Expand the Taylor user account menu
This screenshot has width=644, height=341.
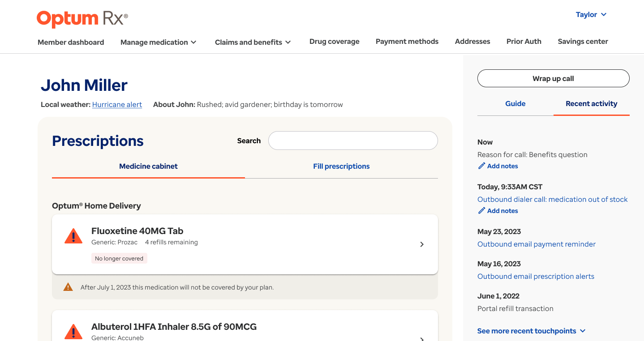[591, 15]
